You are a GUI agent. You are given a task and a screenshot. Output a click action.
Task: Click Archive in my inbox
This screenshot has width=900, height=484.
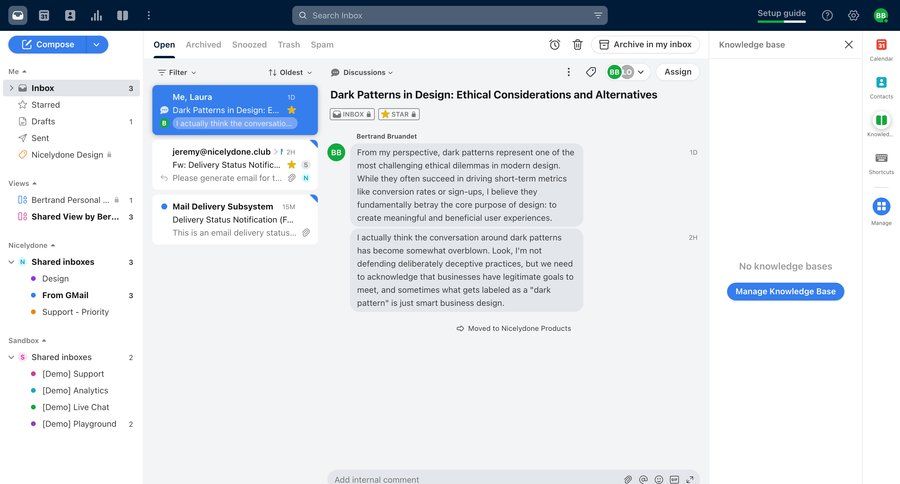tap(646, 44)
